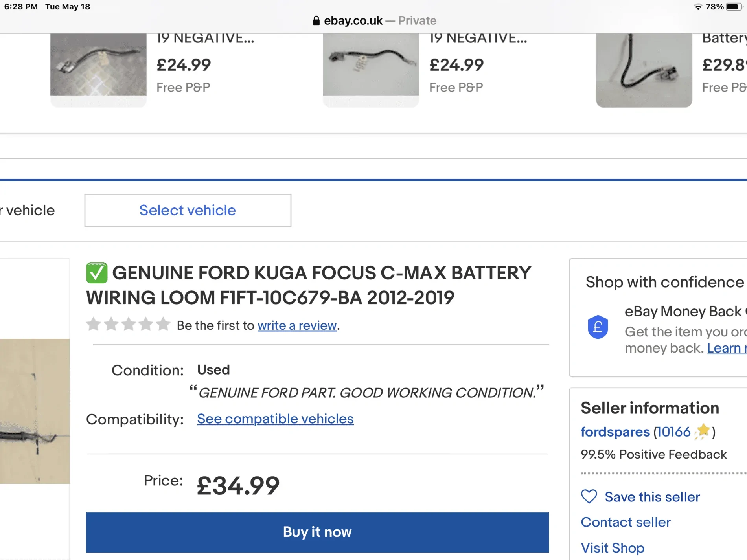Viewport: 747px width, 560px height.
Task: Open the wiring loom product photo
Action: tap(35, 411)
